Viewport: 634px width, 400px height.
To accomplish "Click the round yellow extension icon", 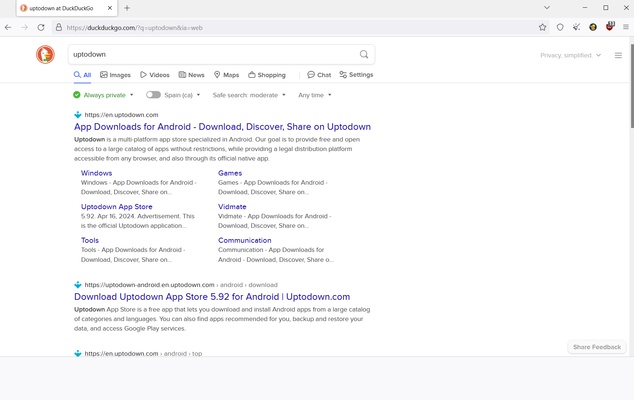I will tap(593, 28).
